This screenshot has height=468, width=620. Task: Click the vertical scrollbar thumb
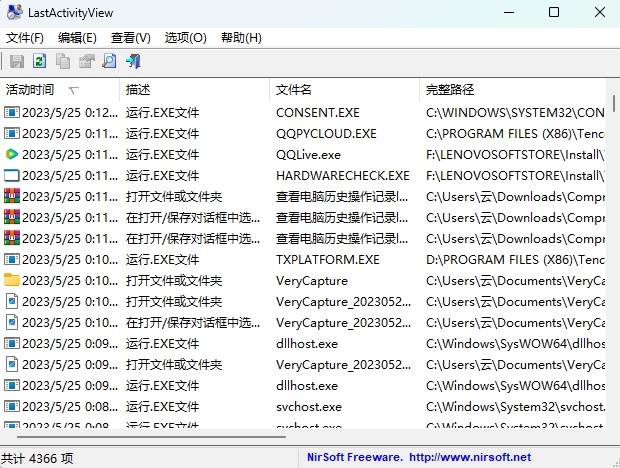point(614,104)
